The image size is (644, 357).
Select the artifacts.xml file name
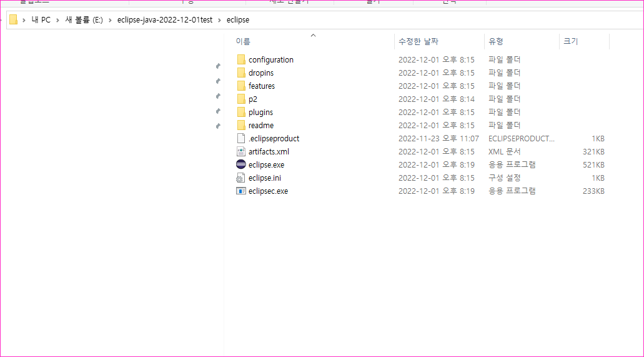pyautogui.click(x=269, y=152)
